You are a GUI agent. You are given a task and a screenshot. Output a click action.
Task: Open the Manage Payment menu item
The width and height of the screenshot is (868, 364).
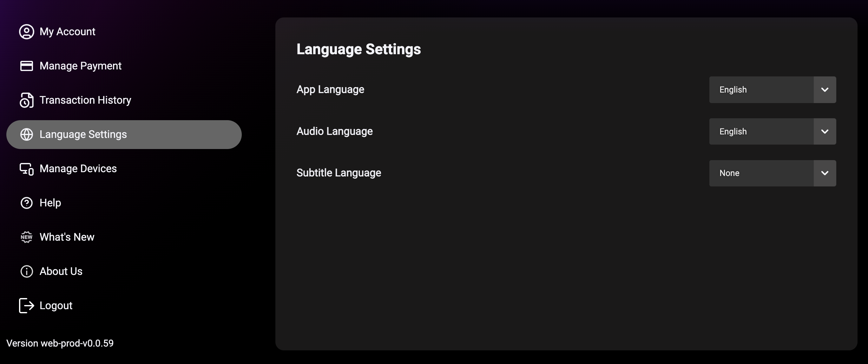pos(81,66)
